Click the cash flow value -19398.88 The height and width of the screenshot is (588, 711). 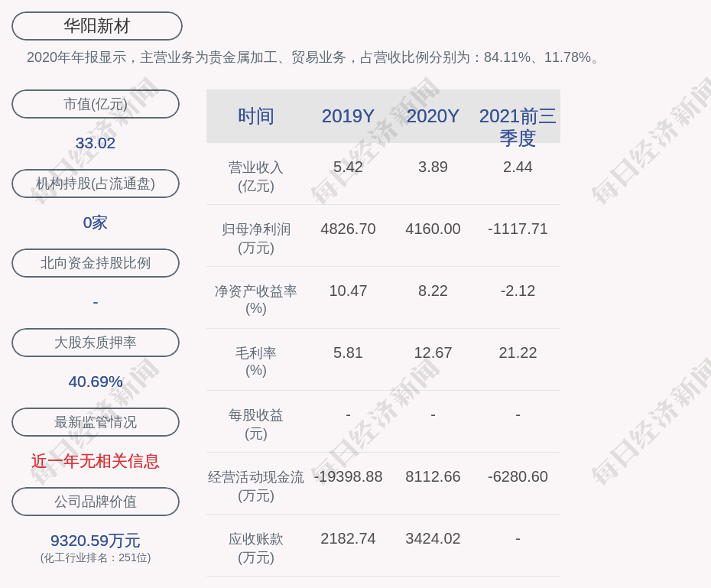tap(349, 476)
